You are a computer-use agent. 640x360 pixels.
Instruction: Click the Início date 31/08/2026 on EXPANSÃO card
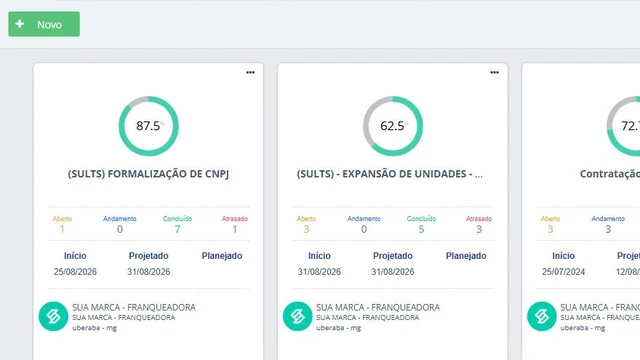point(319,272)
